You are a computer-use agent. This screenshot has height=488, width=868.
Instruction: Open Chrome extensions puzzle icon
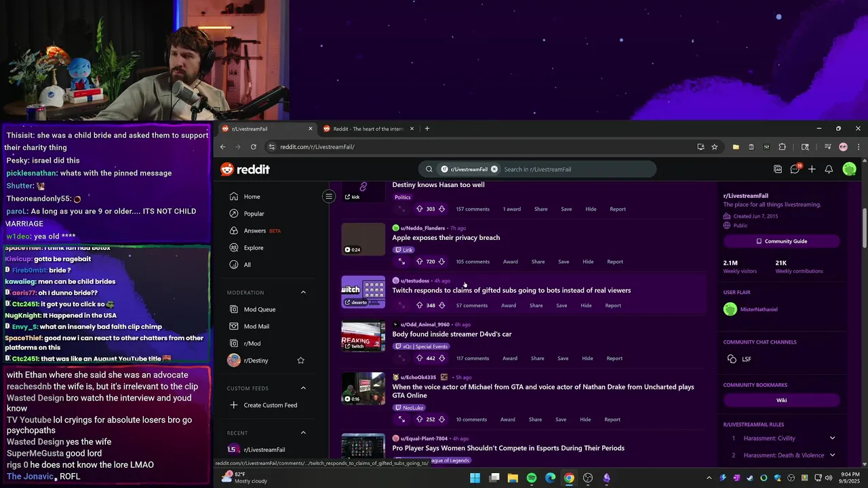point(782,147)
